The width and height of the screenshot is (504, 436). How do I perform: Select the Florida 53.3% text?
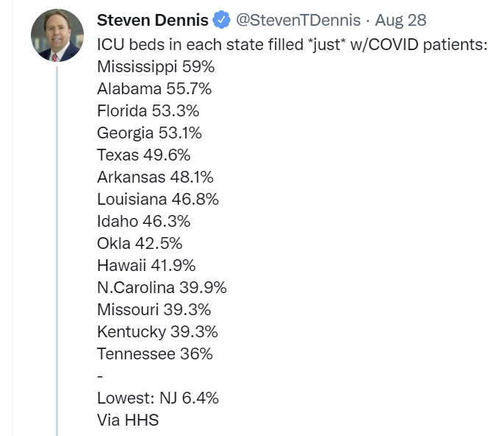(x=148, y=111)
